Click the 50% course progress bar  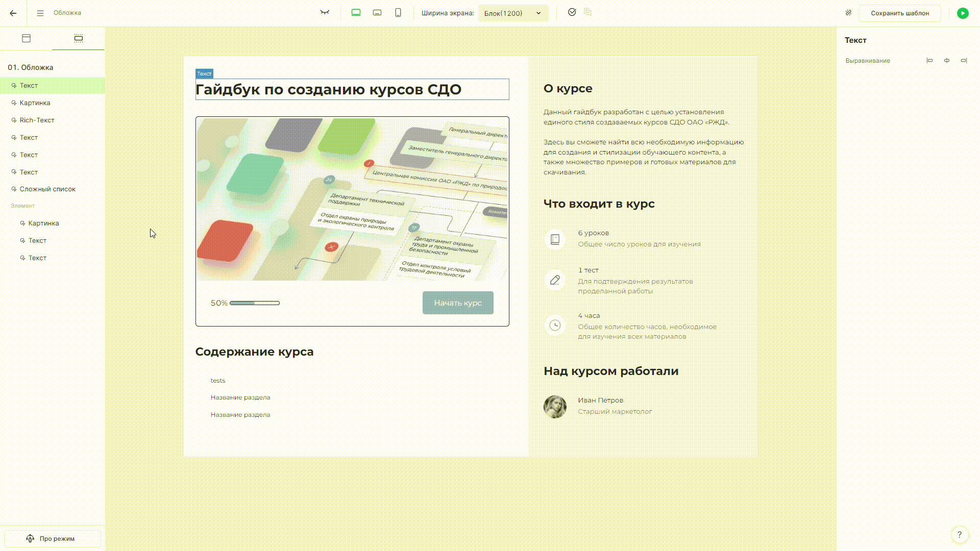(x=255, y=303)
